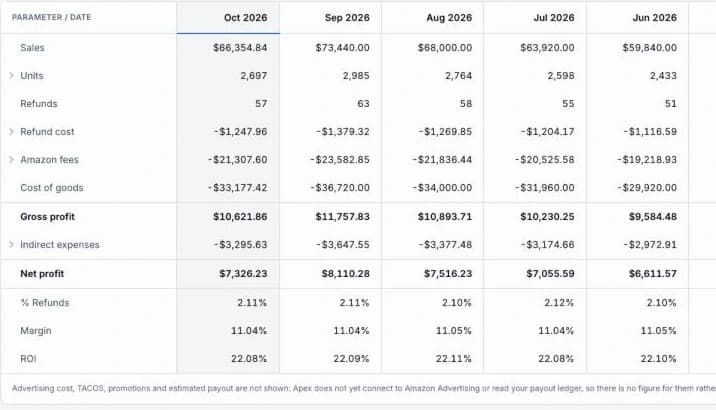The height and width of the screenshot is (410, 716).
Task: Click Sep 2026 indirect expenses -$3,647.55
Action: [343, 245]
